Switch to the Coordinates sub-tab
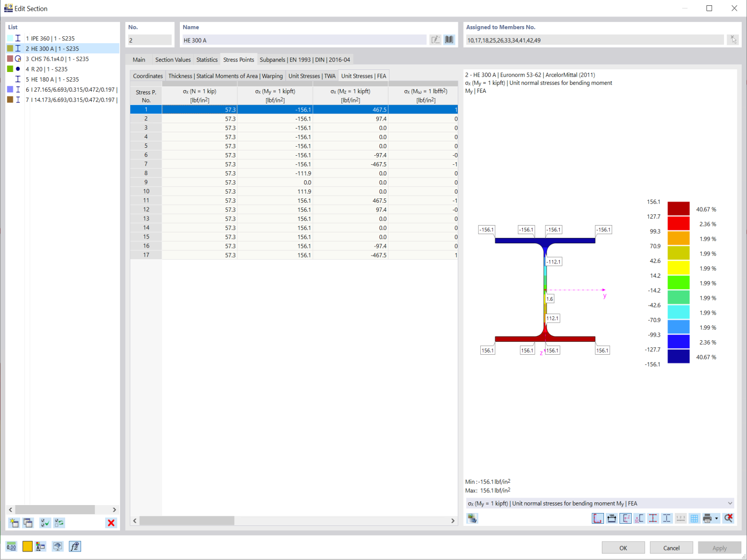This screenshot has width=747, height=560. (148, 76)
